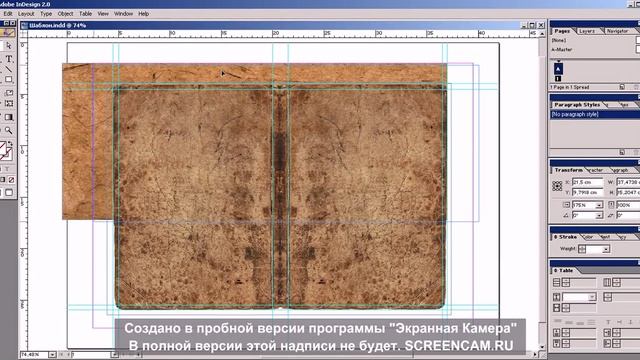Click the A-Master row label in Pages
Screen dimensions: 640x360
click(562, 49)
